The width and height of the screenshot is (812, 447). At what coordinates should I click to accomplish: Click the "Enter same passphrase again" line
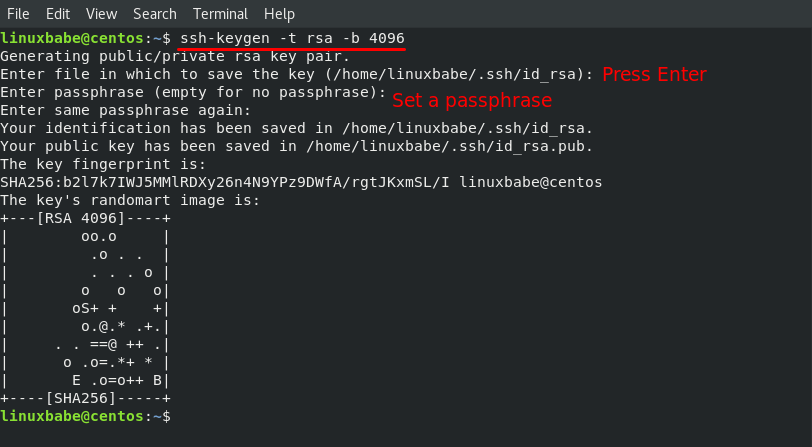125,110
